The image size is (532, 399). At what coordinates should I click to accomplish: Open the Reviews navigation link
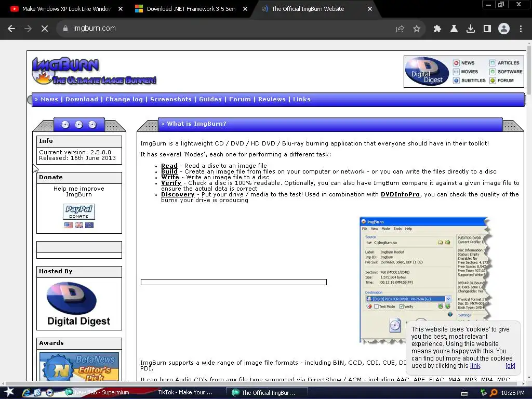pos(272,99)
